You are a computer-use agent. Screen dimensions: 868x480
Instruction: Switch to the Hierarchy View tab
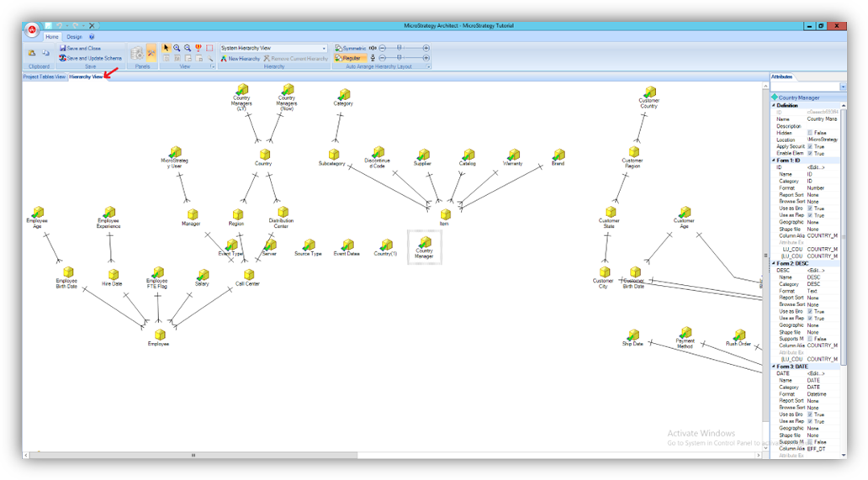pyautogui.click(x=86, y=76)
